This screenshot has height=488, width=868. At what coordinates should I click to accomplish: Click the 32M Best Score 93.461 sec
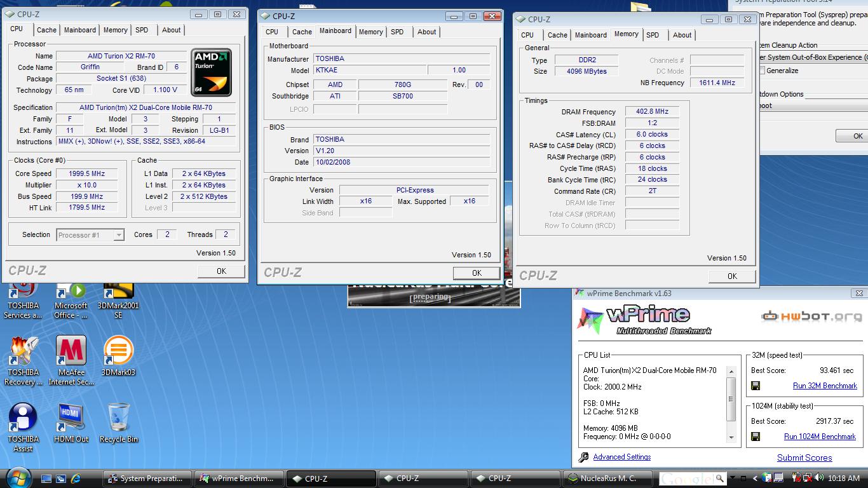837,370
